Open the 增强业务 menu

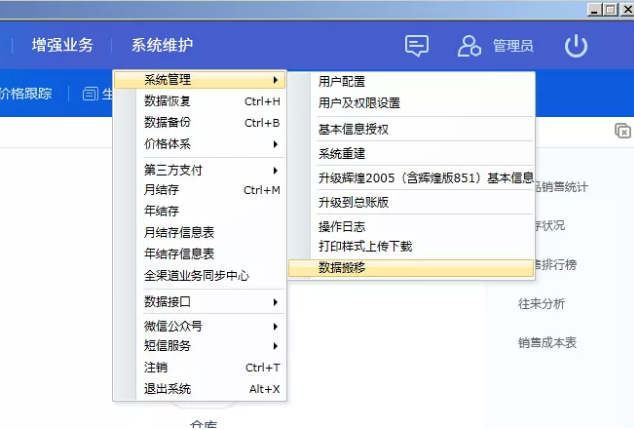63,45
